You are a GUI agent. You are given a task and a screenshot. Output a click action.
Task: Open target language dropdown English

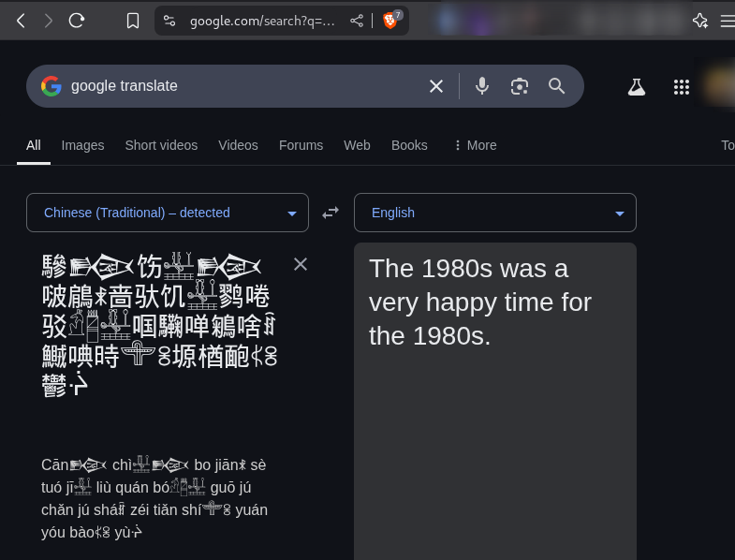click(495, 213)
